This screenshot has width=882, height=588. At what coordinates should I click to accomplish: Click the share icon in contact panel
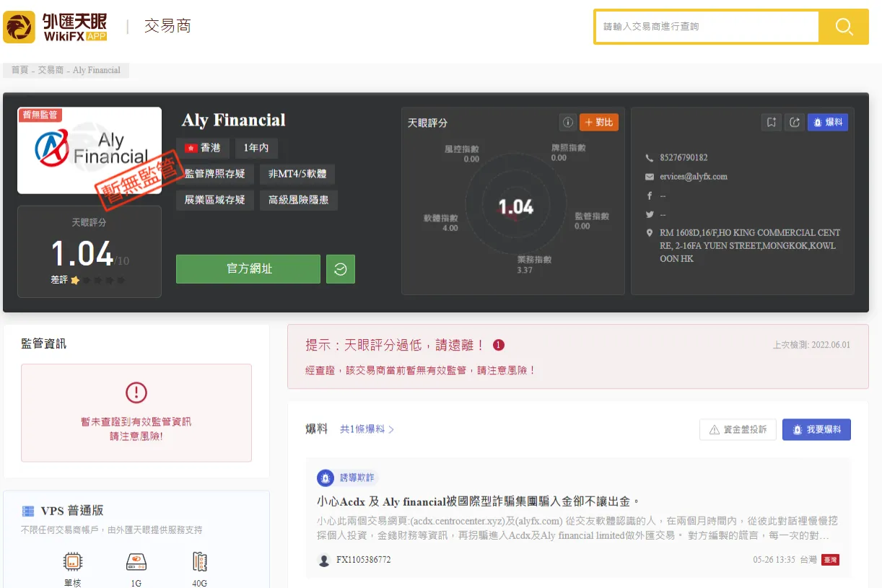(x=795, y=122)
